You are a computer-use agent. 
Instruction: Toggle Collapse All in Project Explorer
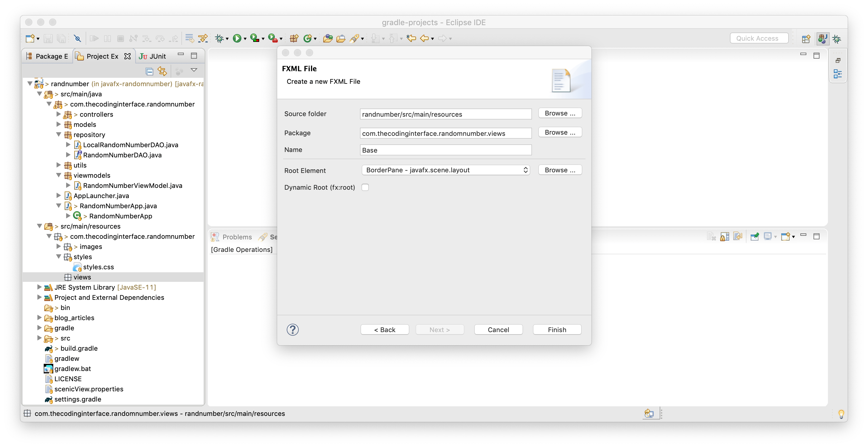pos(149,72)
